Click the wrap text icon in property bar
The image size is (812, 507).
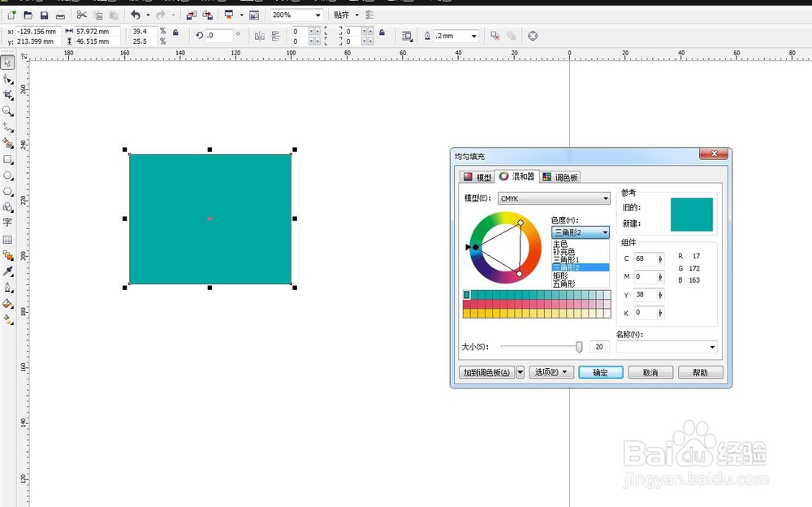click(x=407, y=36)
